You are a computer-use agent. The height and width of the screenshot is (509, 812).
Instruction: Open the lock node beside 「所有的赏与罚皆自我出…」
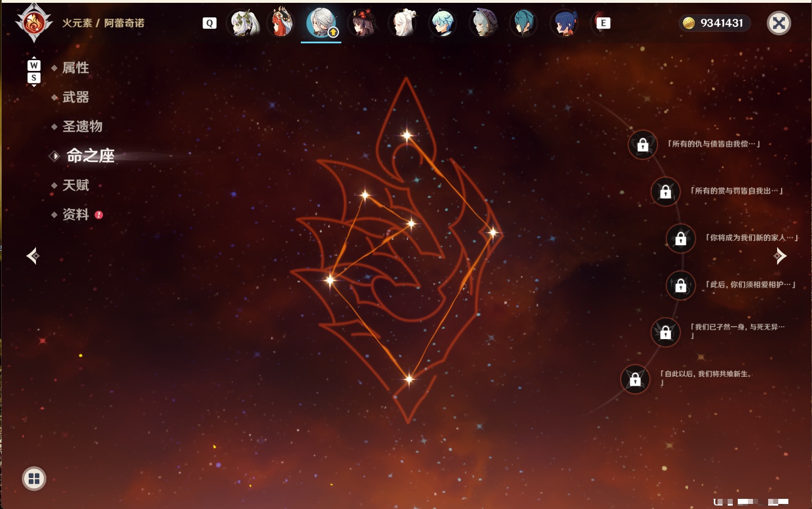coord(665,191)
